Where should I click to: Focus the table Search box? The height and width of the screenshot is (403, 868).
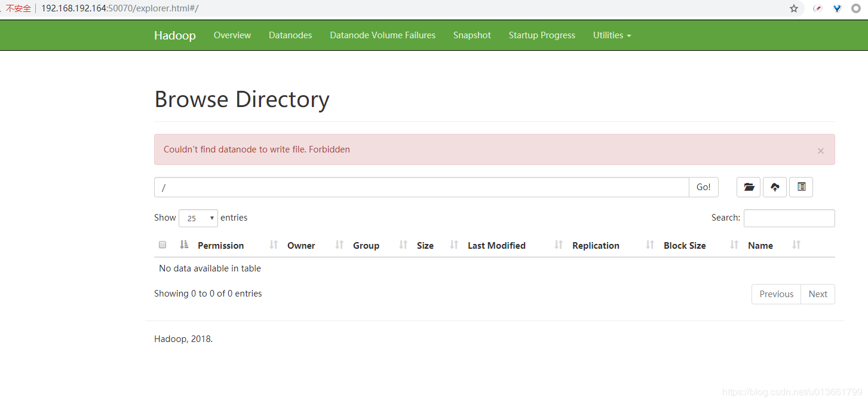pos(789,218)
